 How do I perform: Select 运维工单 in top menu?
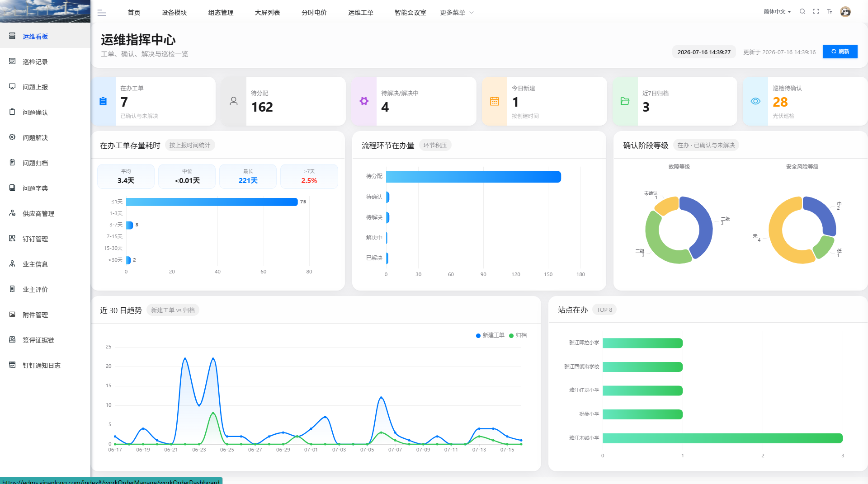click(x=361, y=13)
